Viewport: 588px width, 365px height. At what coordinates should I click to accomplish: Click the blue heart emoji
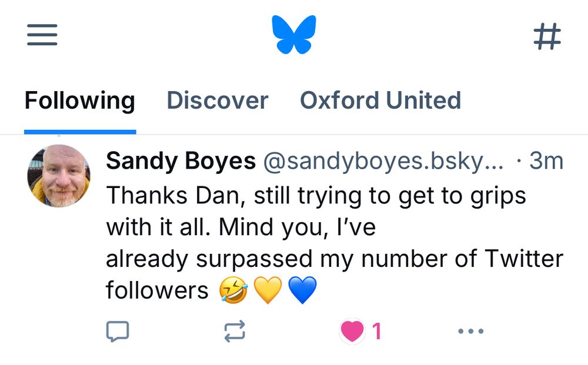(x=303, y=290)
